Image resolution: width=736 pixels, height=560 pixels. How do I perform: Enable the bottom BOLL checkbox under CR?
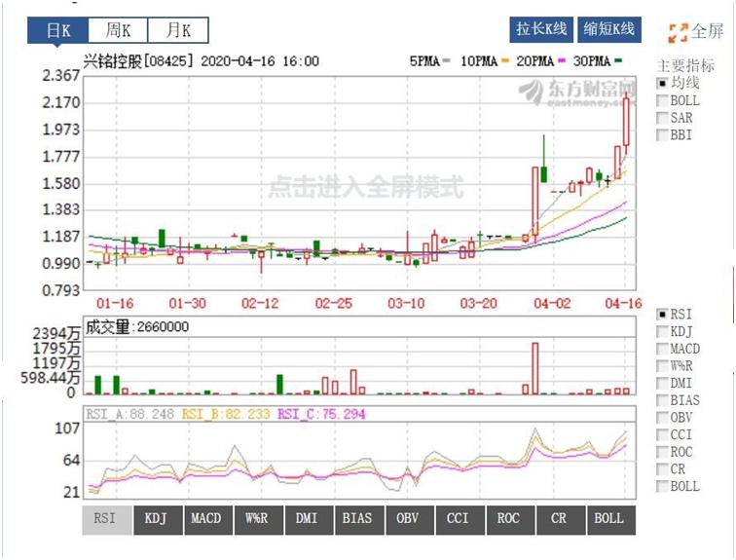coord(662,486)
